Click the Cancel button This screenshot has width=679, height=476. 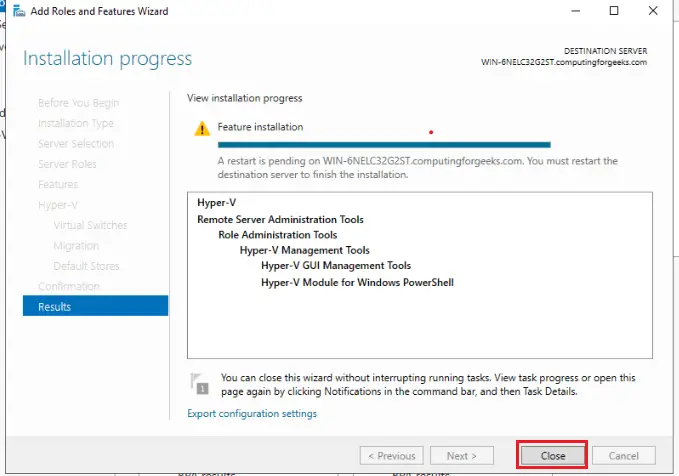[624, 456]
